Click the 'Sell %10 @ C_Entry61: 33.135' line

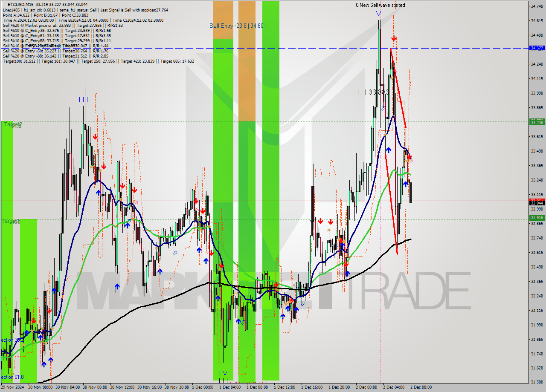point(57,35)
